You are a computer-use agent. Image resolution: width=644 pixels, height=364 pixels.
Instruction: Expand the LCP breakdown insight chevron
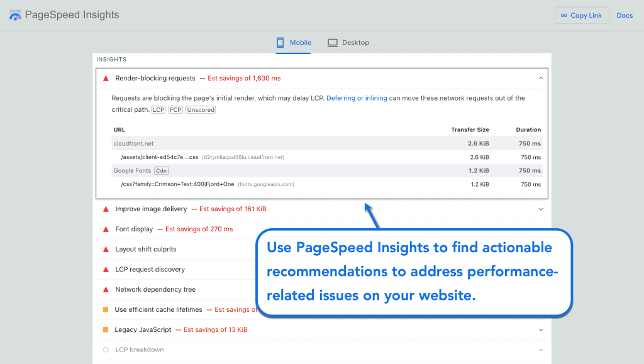541,350
